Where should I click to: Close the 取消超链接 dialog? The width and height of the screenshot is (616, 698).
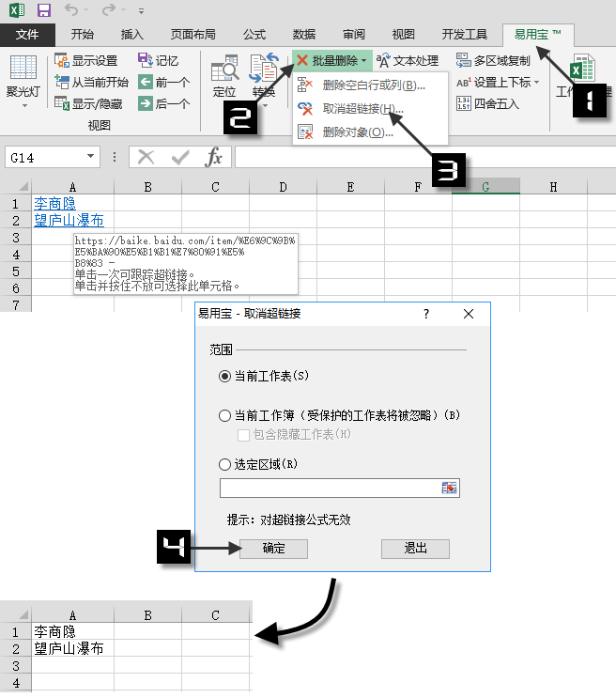(469, 314)
